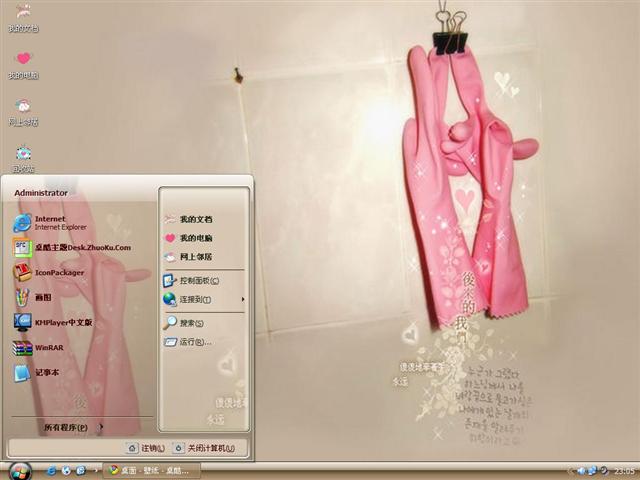The image size is (640, 480).
Task: Launch KMPlayer中文版 from the Start menu
Action: pos(53,322)
